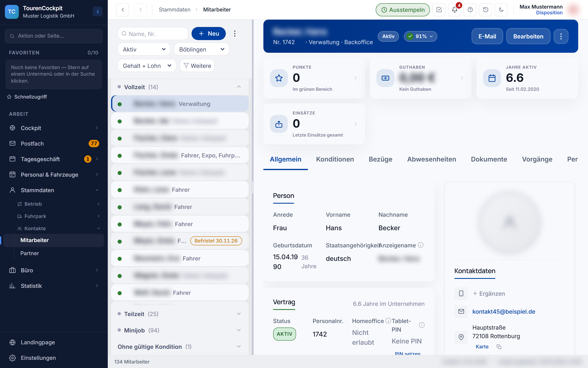Open the Böblingen location dropdown
This screenshot has width=588, height=368.
click(x=202, y=49)
